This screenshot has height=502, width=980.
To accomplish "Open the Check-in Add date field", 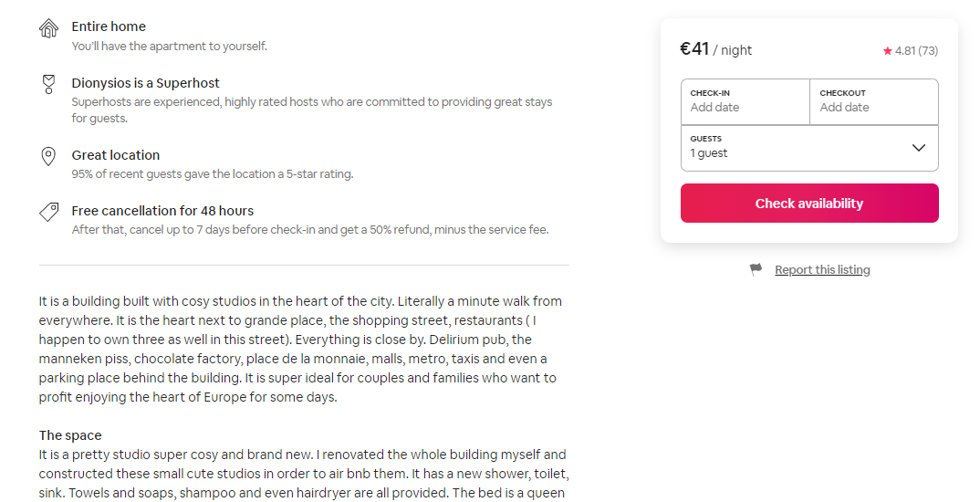I will coord(745,101).
